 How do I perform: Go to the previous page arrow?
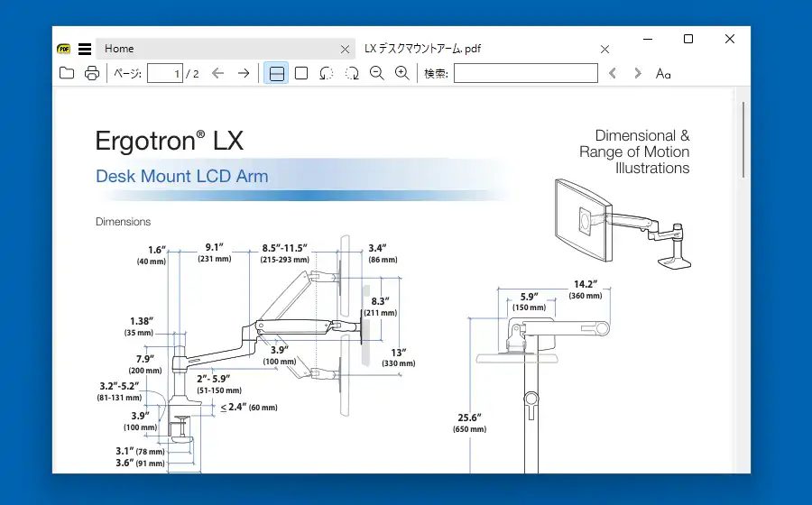218,73
